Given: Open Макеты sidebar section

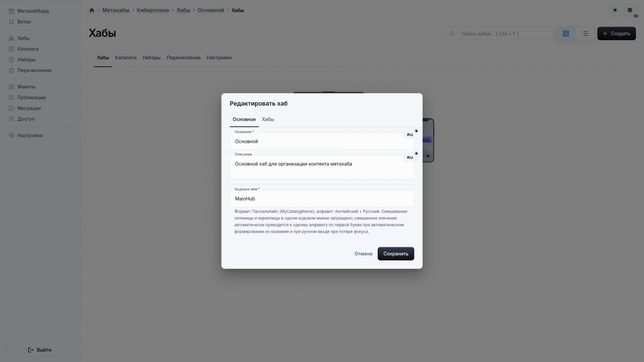Looking at the screenshot, I should tap(26, 87).
